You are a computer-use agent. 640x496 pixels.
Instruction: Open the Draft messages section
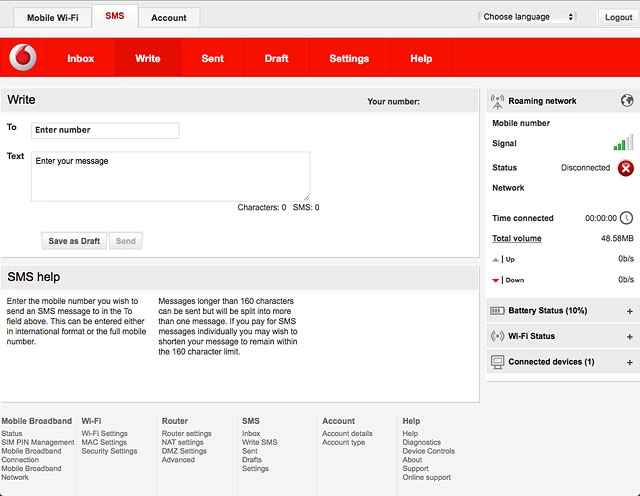(x=276, y=59)
